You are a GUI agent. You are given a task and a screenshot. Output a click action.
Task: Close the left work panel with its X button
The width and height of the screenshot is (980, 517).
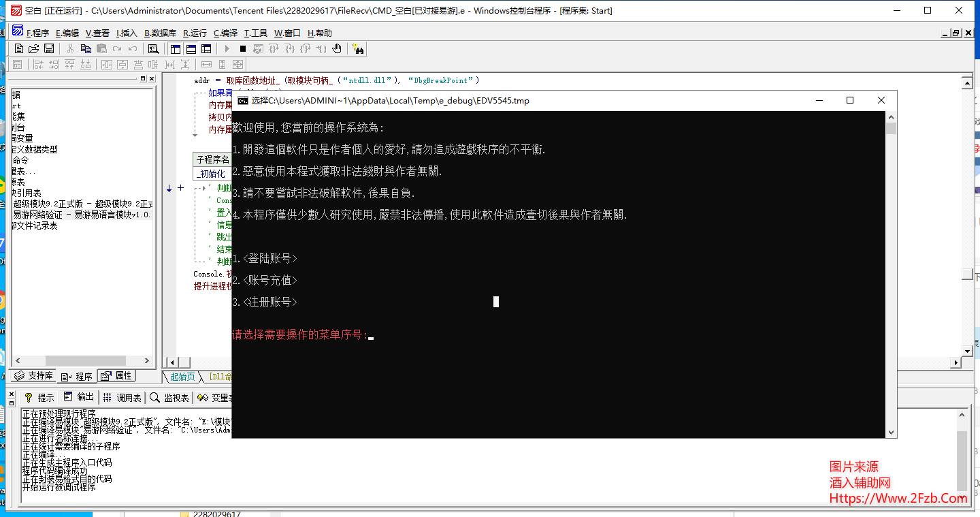[x=152, y=79]
